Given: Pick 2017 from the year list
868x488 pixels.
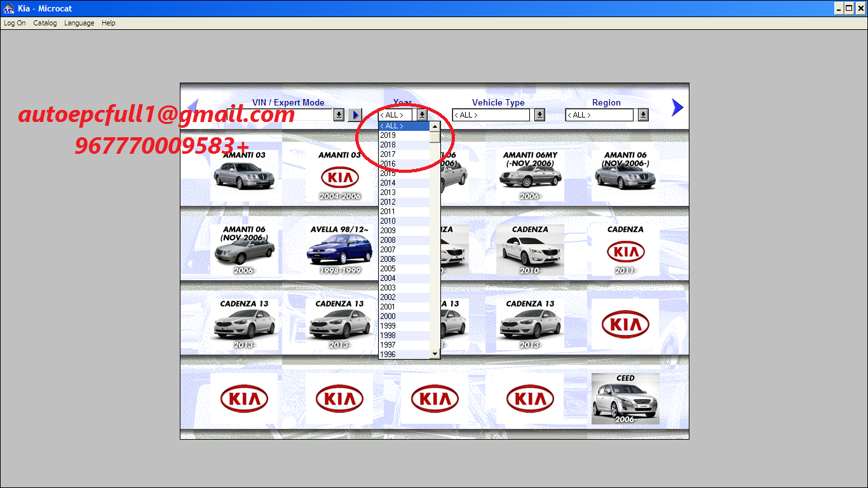Looking at the screenshot, I should click(404, 154).
